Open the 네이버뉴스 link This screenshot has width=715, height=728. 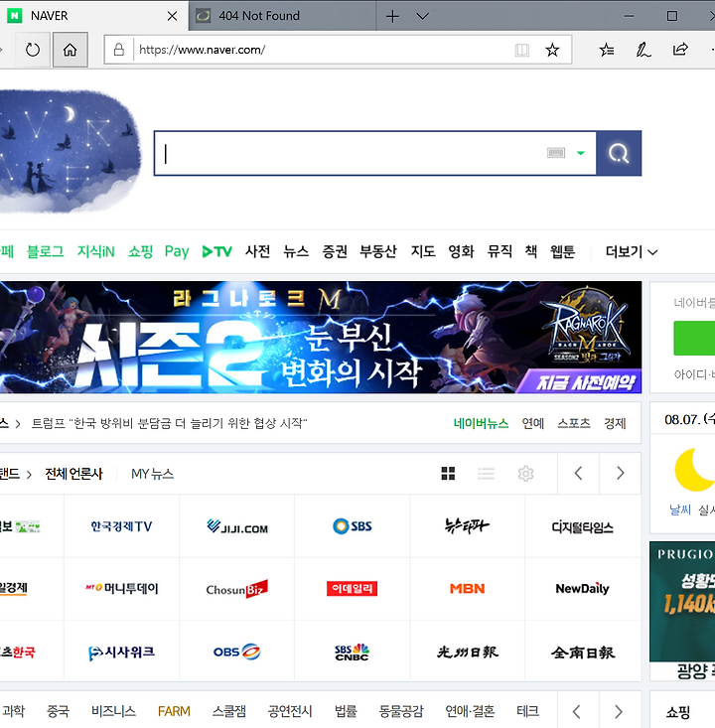(x=481, y=423)
